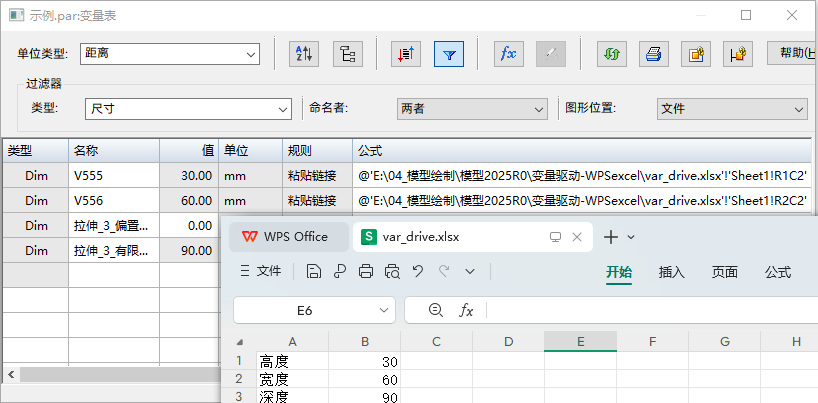
Task: Click the save-as/export icon in WPS toolbar
Action: coord(340,271)
